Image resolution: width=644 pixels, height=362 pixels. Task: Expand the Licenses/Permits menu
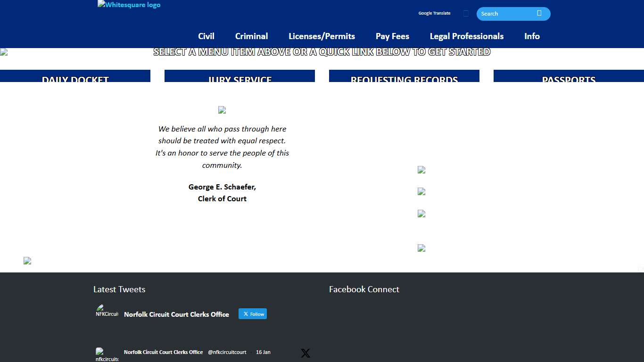(322, 36)
